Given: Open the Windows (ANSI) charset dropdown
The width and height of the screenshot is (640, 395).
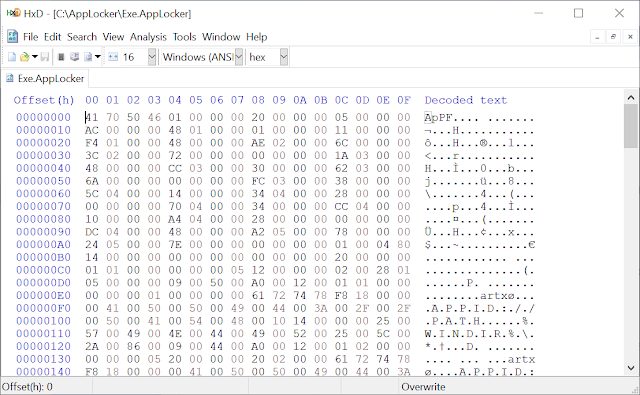Looking at the screenshot, I should tap(239, 57).
